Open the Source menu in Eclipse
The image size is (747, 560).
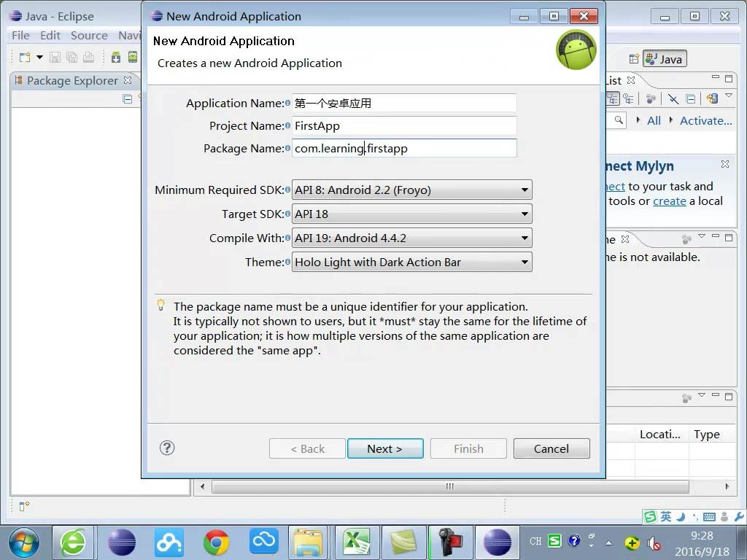[89, 36]
